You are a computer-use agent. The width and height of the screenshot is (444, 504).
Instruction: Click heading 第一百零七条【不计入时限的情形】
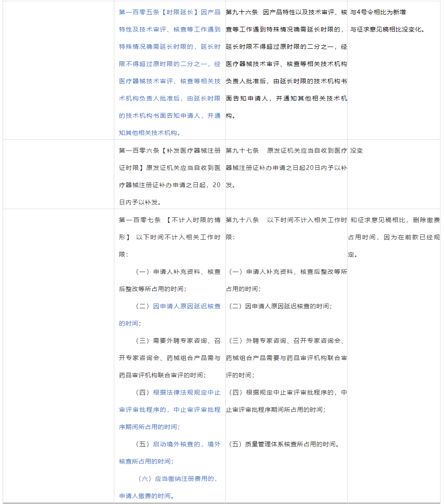[x=170, y=220]
